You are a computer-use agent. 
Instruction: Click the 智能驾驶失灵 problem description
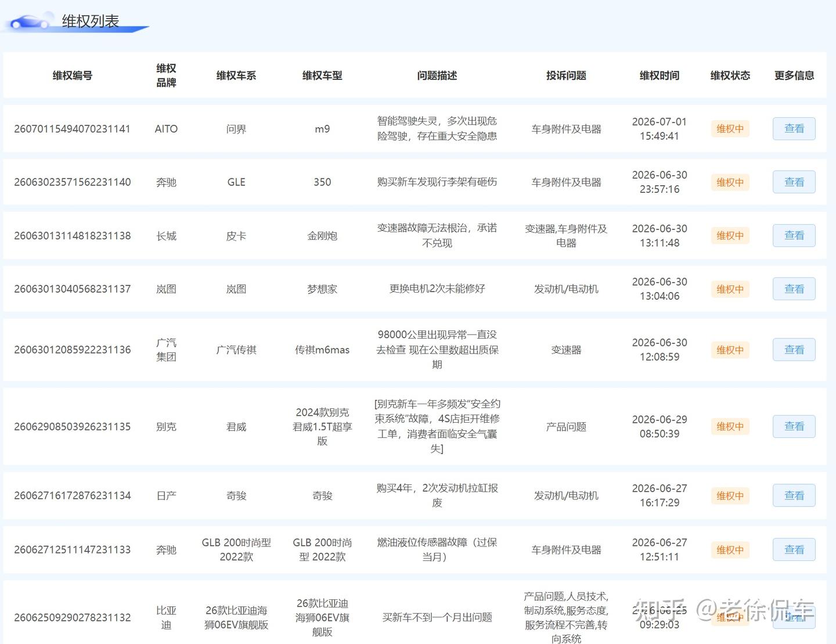(x=437, y=128)
